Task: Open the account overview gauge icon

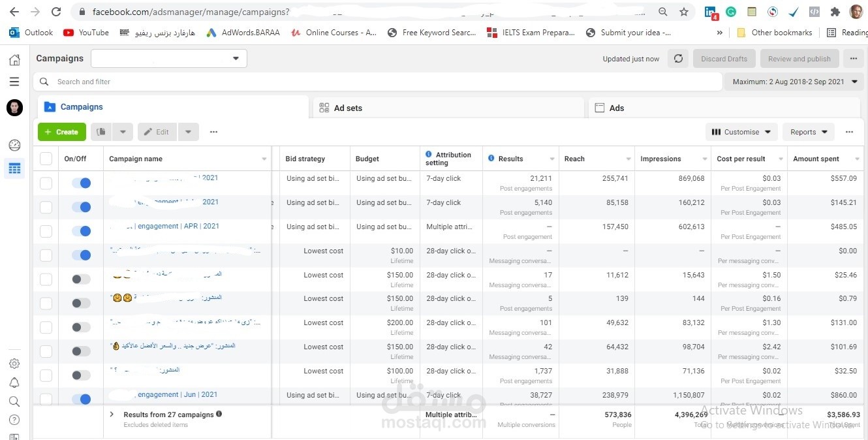Action: point(14,146)
